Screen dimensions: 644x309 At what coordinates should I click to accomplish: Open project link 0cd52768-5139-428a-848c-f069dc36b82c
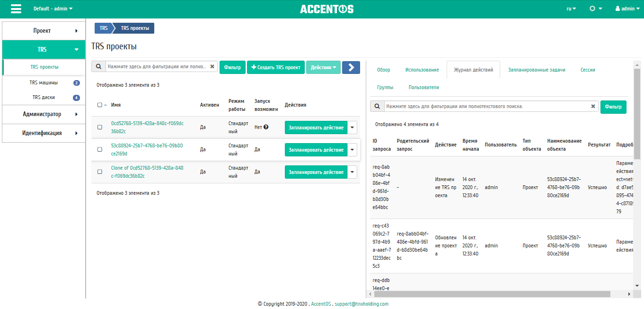point(147,127)
